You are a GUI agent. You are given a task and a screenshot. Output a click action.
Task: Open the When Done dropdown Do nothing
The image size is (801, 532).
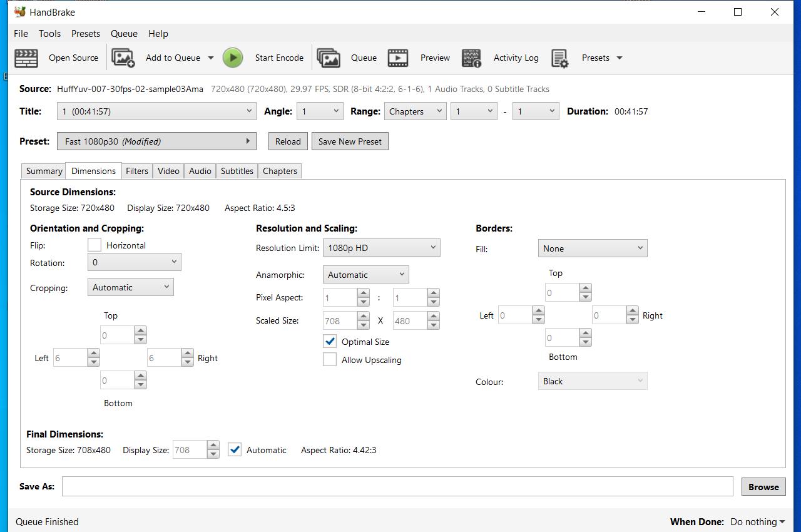point(758,521)
